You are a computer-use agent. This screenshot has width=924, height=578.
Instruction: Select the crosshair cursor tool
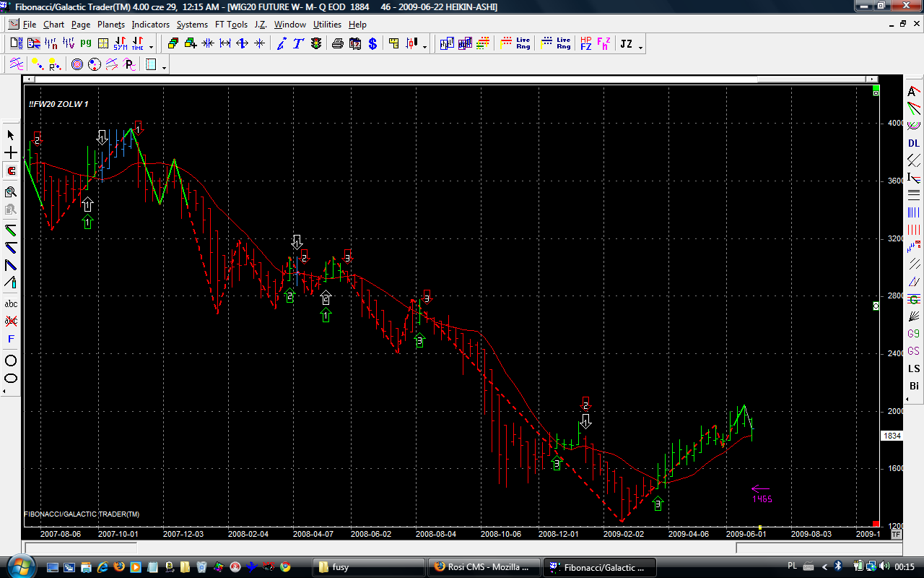point(11,153)
